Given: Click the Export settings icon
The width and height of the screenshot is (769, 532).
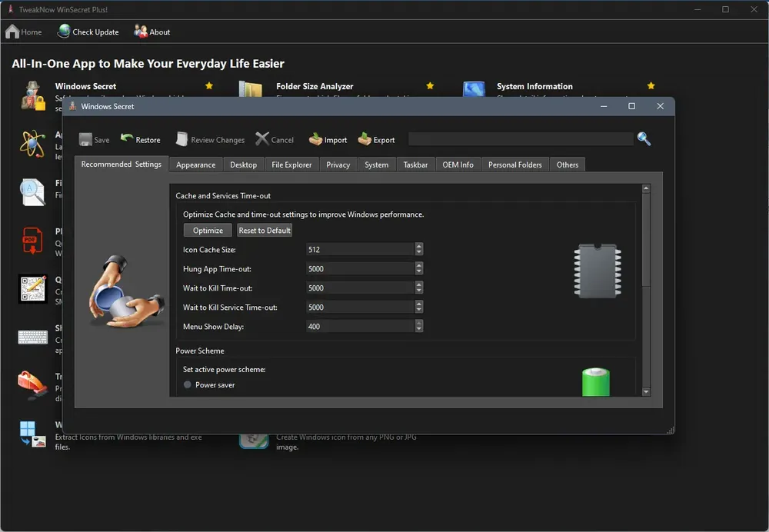Looking at the screenshot, I should (x=365, y=139).
